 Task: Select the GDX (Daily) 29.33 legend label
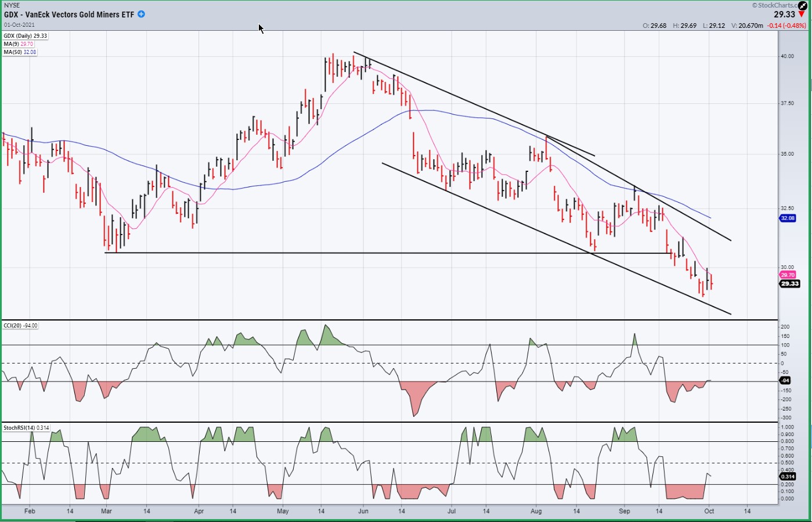[26, 36]
